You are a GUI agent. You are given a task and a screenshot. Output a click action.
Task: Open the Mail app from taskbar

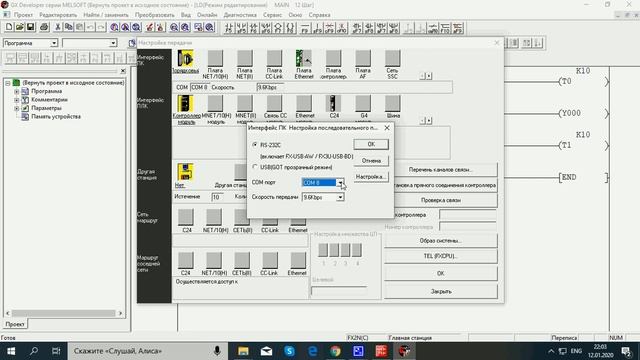pos(267,351)
